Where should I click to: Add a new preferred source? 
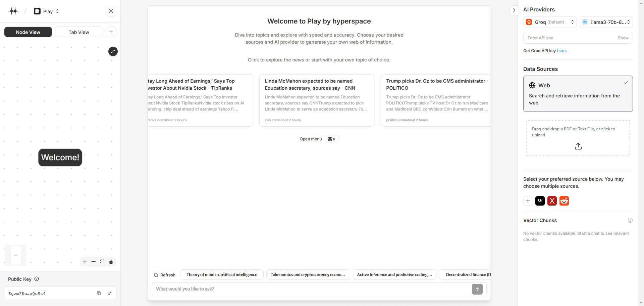(528, 201)
